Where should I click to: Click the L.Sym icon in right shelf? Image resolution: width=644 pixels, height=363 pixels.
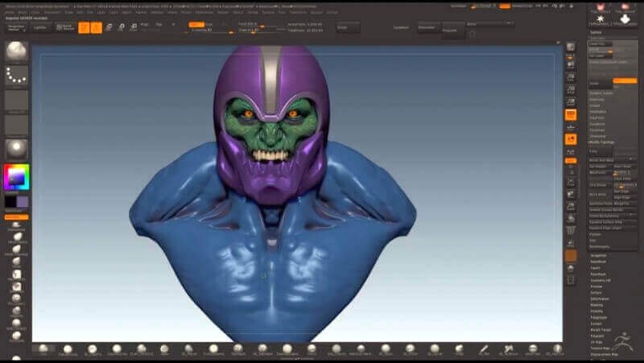coord(571,152)
